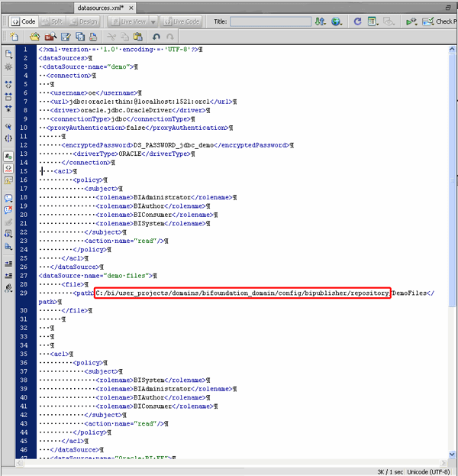Switch to Code view
The width and height of the screenshot is (458, 476).
point(24,22)
